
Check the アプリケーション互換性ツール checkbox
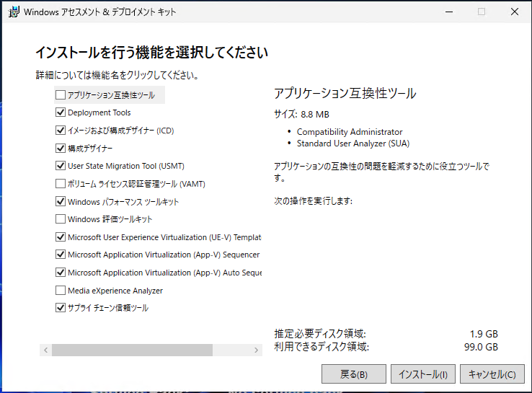61,94
